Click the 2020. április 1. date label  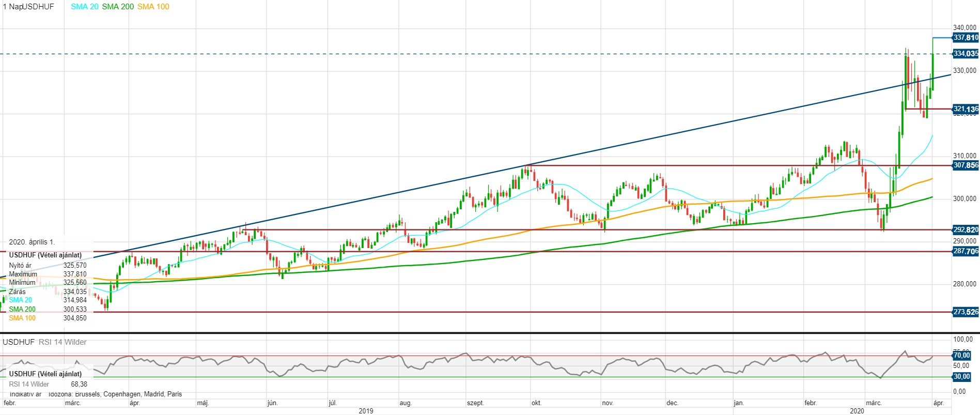(x=32, y=242)
